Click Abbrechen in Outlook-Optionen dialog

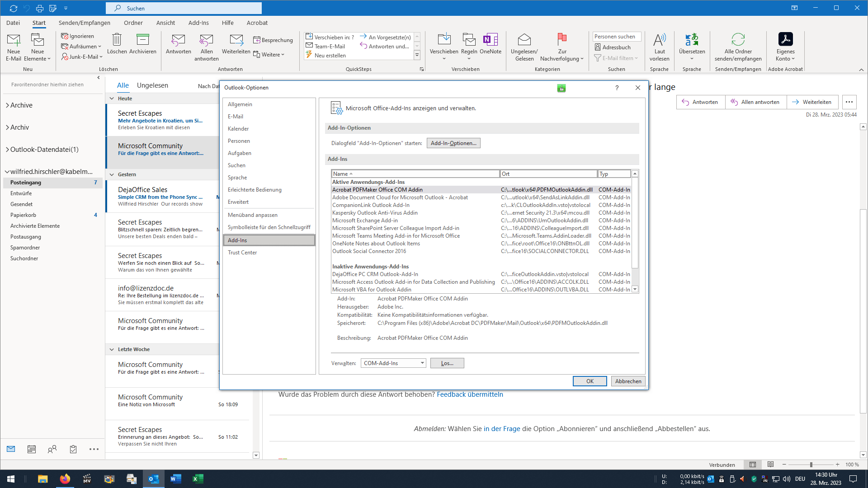coord(628,381)
